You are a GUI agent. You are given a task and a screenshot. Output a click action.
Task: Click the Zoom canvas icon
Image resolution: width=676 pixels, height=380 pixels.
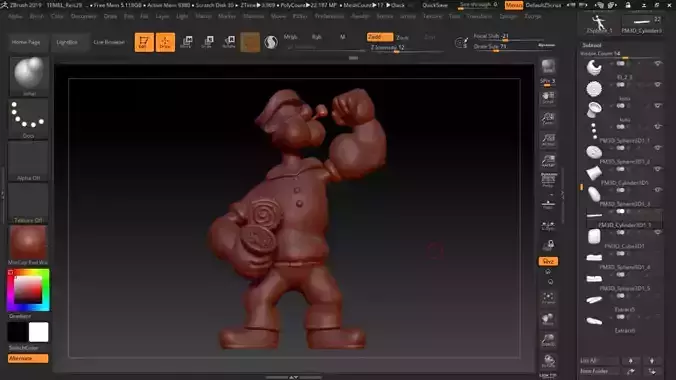coord(548,119)
